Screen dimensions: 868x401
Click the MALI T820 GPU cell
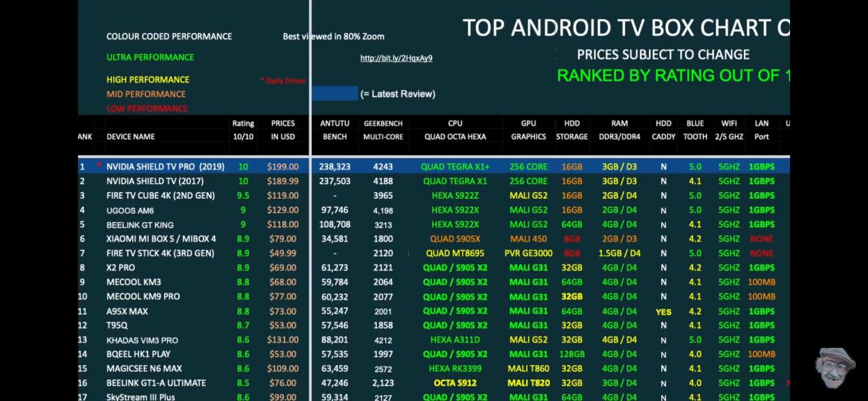[528, 383]
